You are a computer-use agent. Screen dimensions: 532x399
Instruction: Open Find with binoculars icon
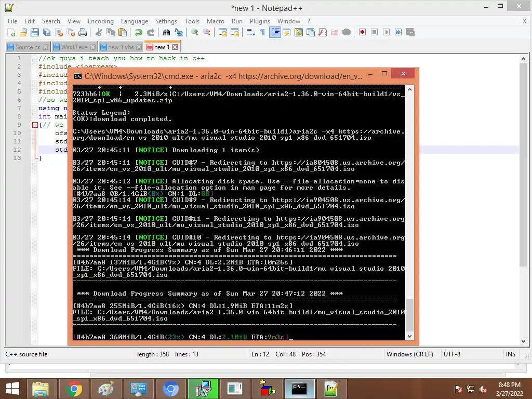click(166, 32)
